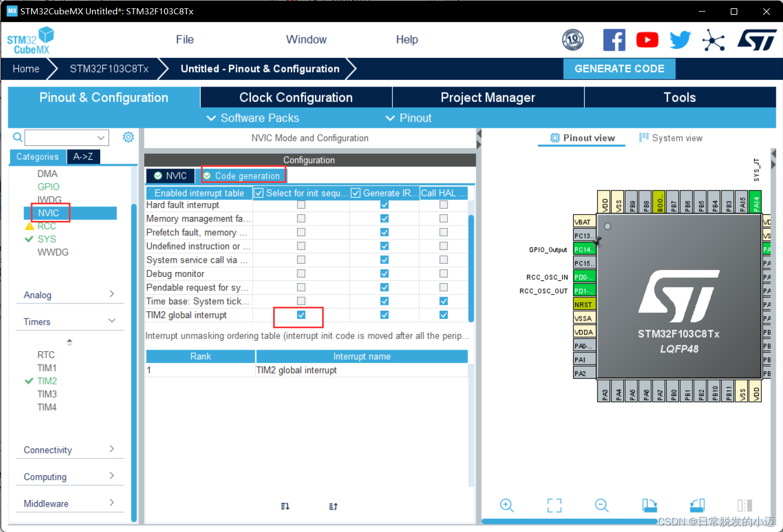Toggle Call HAL for Time base System tick
The image size is (783, 532).
(x=444, y=301)
